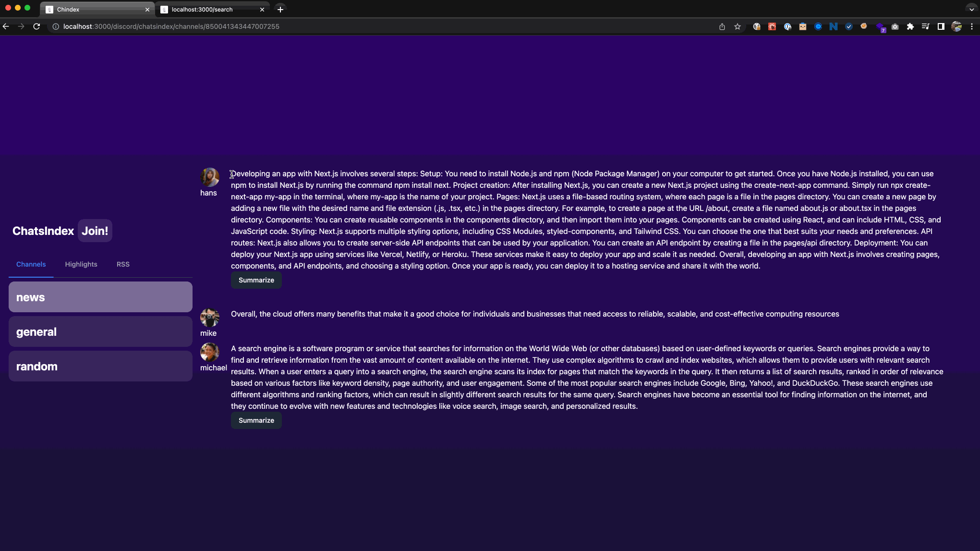Open the media controls playlist icon
The width and height of the screenshot is (980, 551).
pyautogui.click(x=925, y=27)
